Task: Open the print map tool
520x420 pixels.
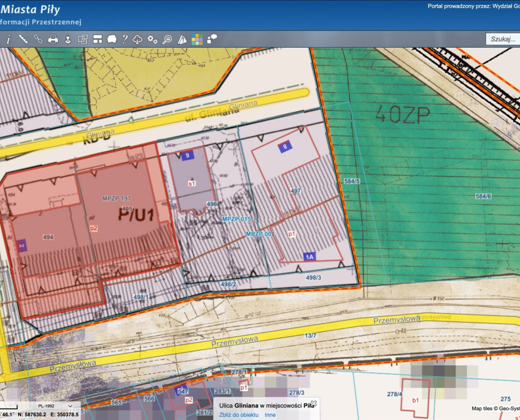Action: coord(53,39)
